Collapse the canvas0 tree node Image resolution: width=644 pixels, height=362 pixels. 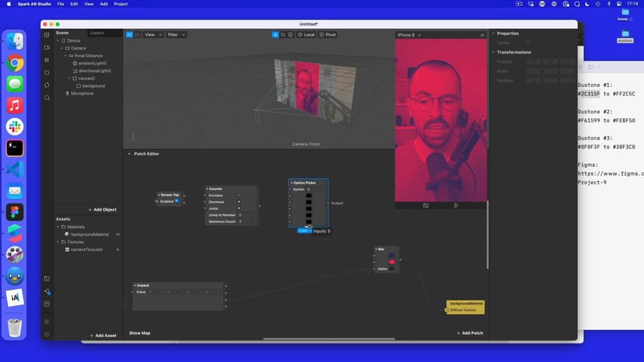pyautogui.click(x=69, y=78)
